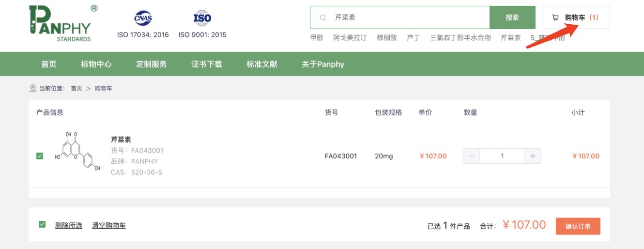This screenshot has height=249, width=644.
Task: Increase quantity with the plus button
Action: pyautogui.click(x=533, y=156)
